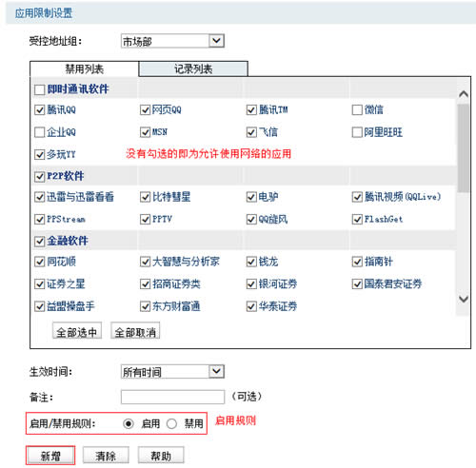The image size is (476, 468).
Task: Expand the 生效时间 dropdown showing 所有时间
Action: (x=172, y=372)
